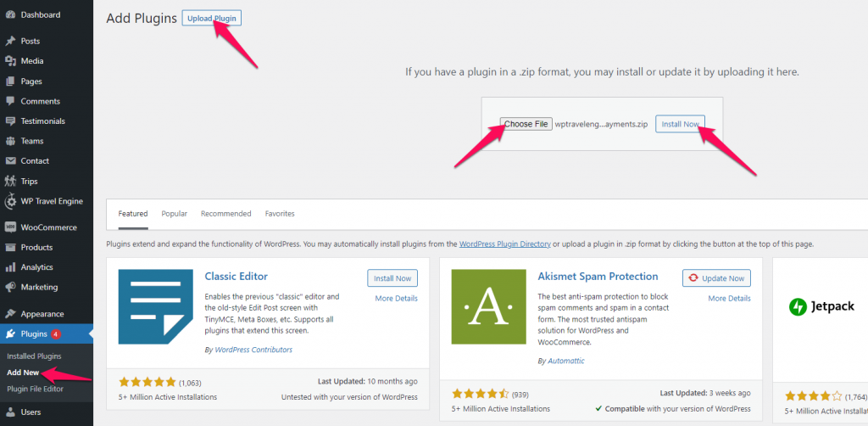Click the selected file name wptraveleng...ayments.zip
Screen dimensions: 868x426
click(601, 124)
